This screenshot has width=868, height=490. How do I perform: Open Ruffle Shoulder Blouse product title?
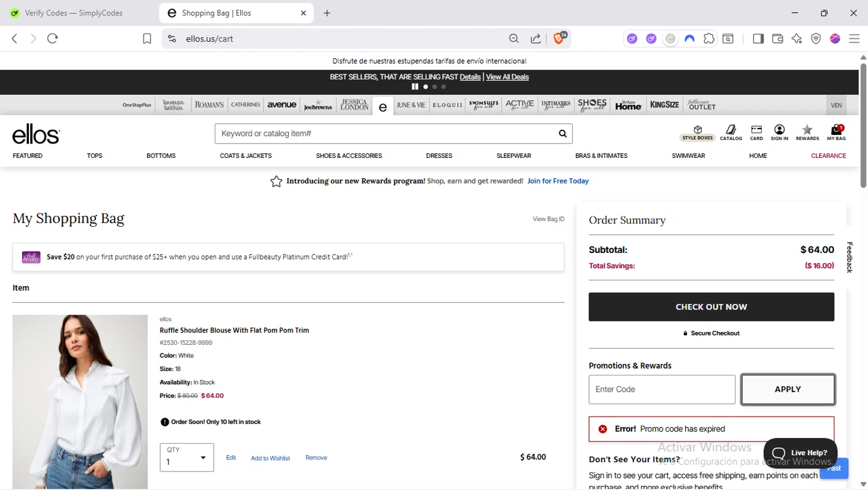point(234,330)
